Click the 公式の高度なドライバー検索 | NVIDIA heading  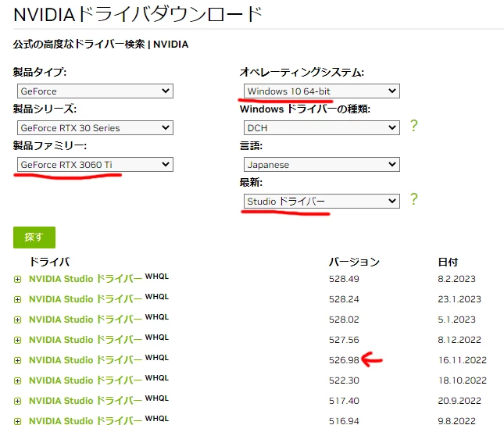click(x=101, y=44)
